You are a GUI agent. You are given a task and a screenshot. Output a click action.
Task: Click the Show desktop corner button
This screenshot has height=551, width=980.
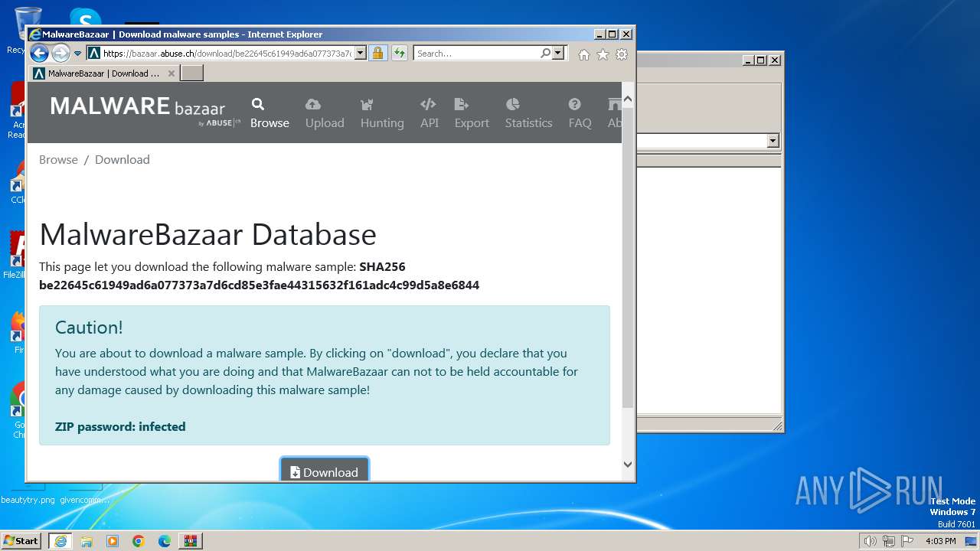click(x=972, y=541)
